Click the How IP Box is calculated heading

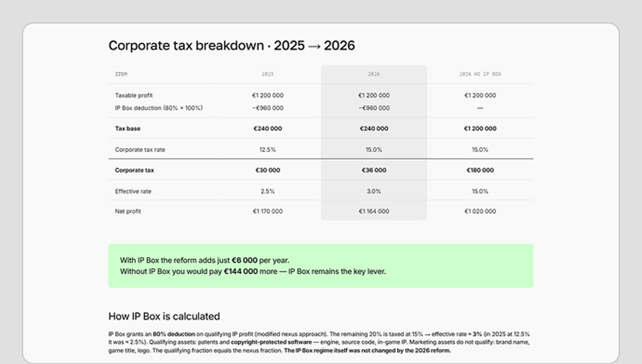(164, 316)
